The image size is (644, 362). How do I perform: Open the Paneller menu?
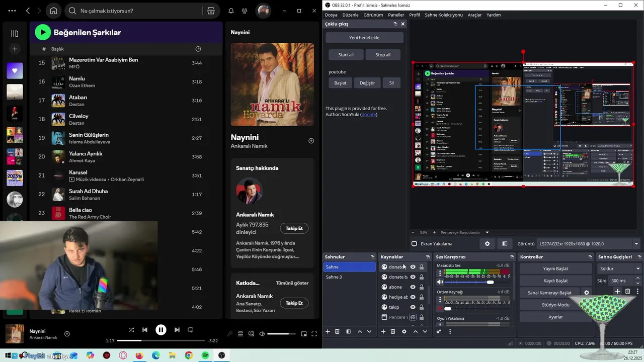click(x=396, y=15)
